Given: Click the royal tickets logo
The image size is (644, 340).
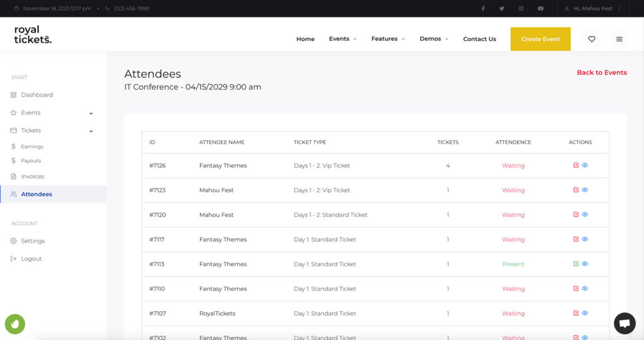Looking at the screenshot, I should point(33,35).
